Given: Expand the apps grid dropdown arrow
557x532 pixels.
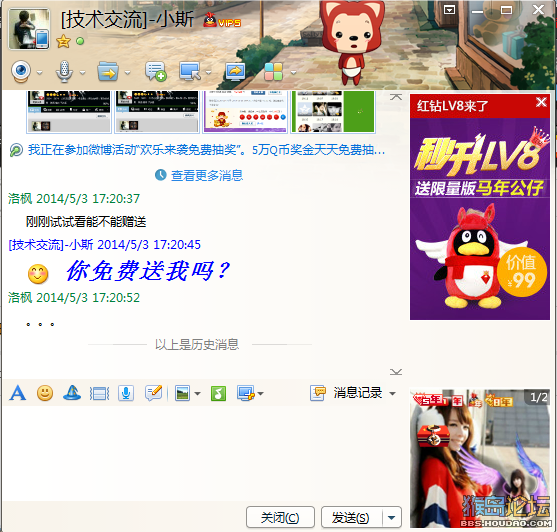Looking at the screenshot, I should (293, 72).
